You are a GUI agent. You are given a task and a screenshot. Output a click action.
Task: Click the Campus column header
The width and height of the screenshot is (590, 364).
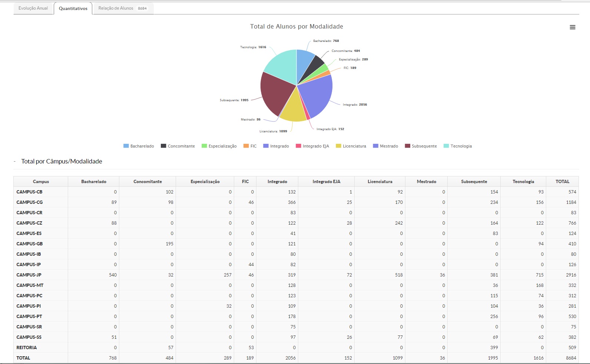click(41, 182)
